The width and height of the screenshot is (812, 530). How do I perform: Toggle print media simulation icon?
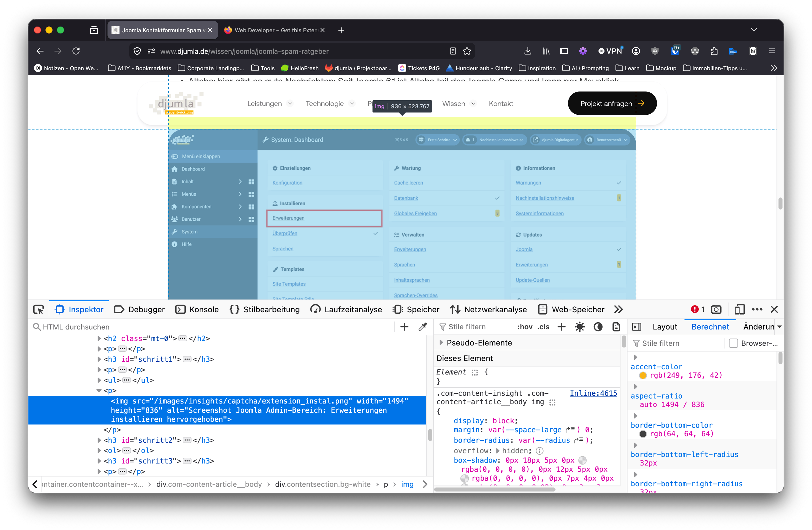[616, 326]
